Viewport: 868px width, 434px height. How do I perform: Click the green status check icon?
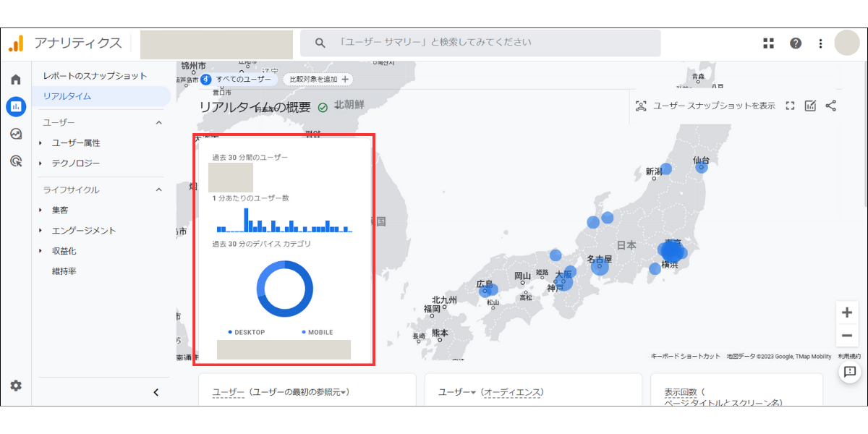[x=323, y=108]
